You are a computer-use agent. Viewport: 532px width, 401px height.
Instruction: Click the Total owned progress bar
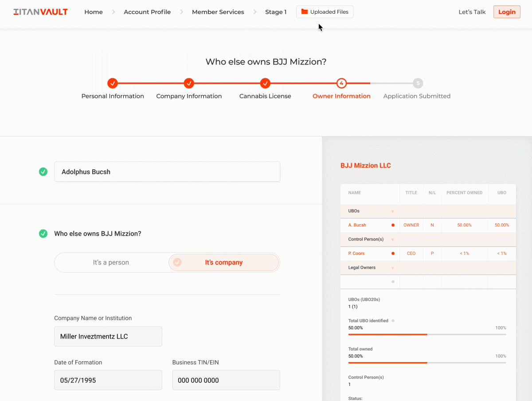coord(427,362)
